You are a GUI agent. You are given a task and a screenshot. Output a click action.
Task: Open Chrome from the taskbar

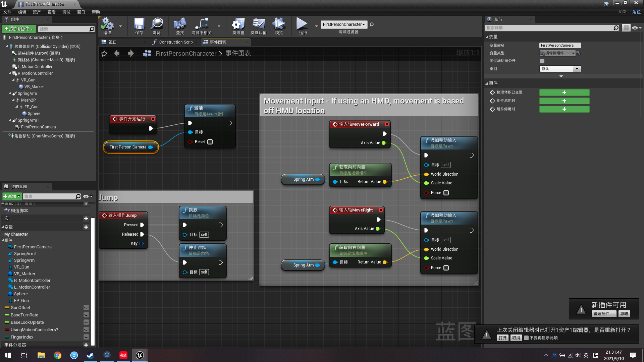(58, 355)
